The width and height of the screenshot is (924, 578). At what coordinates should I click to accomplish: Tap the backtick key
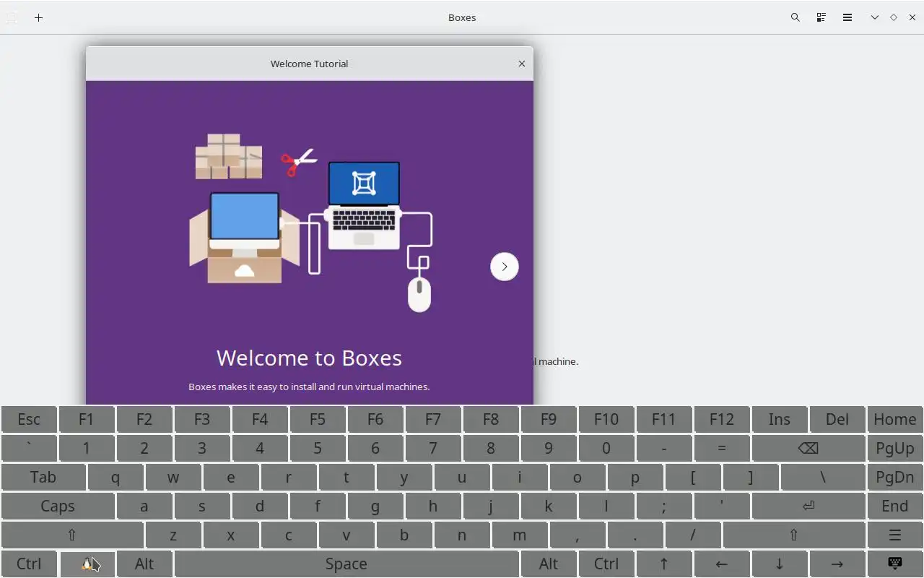tap(29, 448)
